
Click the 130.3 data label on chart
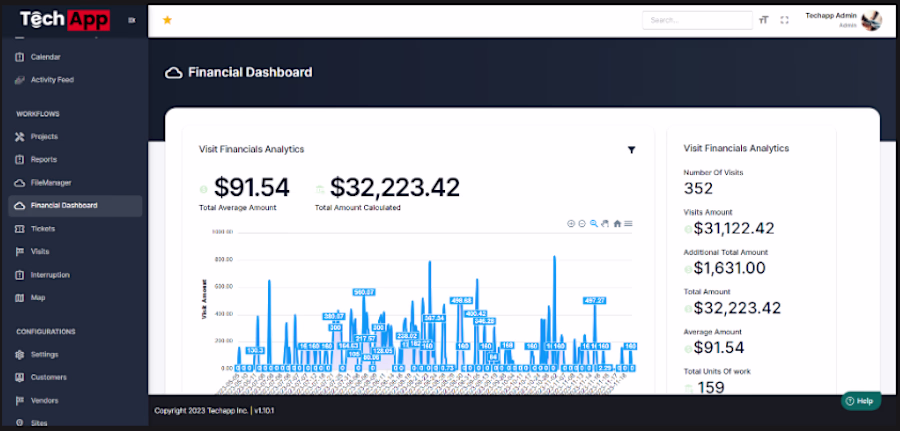[x=255, y=350]
